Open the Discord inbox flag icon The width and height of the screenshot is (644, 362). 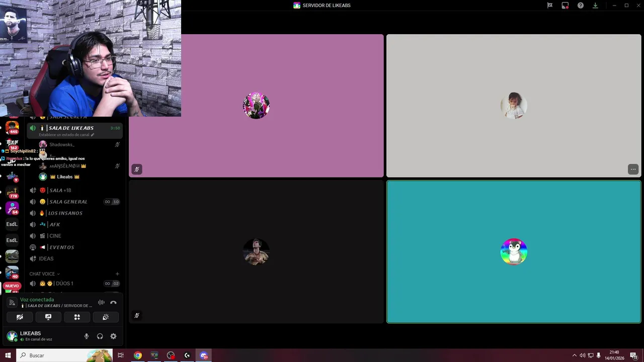tap(550, 6)
